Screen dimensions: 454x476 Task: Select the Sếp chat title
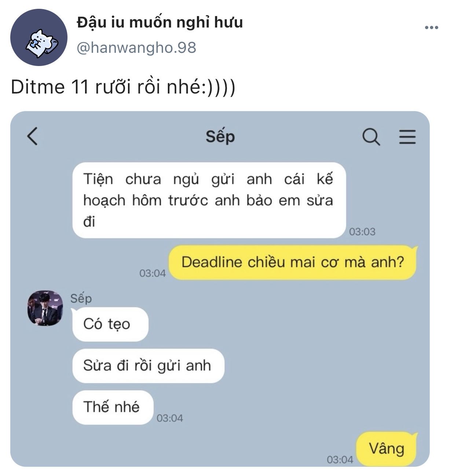pyautogui.click(x=220, y=136)
